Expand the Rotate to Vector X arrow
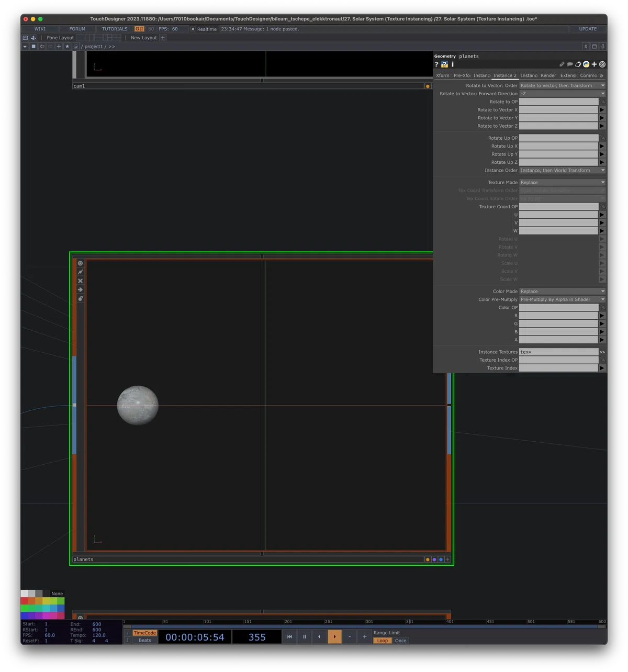 [x=602, y=110]
